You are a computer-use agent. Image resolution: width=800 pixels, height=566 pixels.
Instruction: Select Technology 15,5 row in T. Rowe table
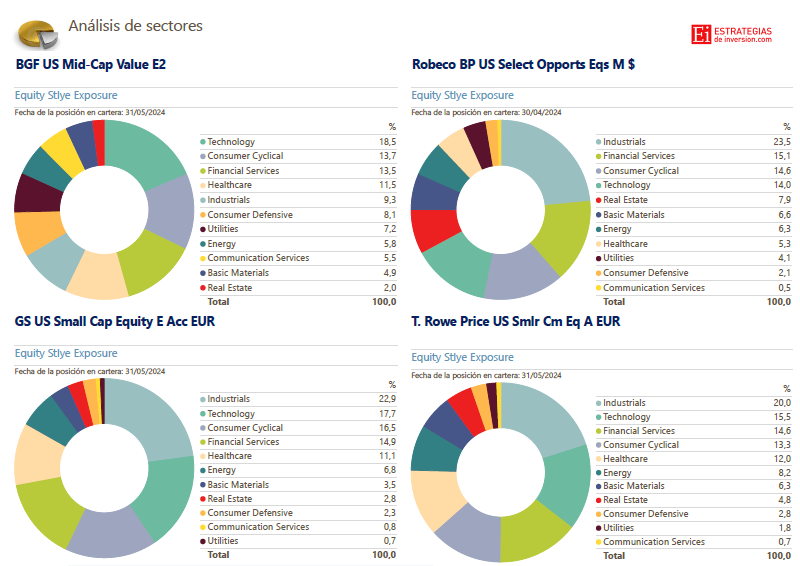coord(694,417)
